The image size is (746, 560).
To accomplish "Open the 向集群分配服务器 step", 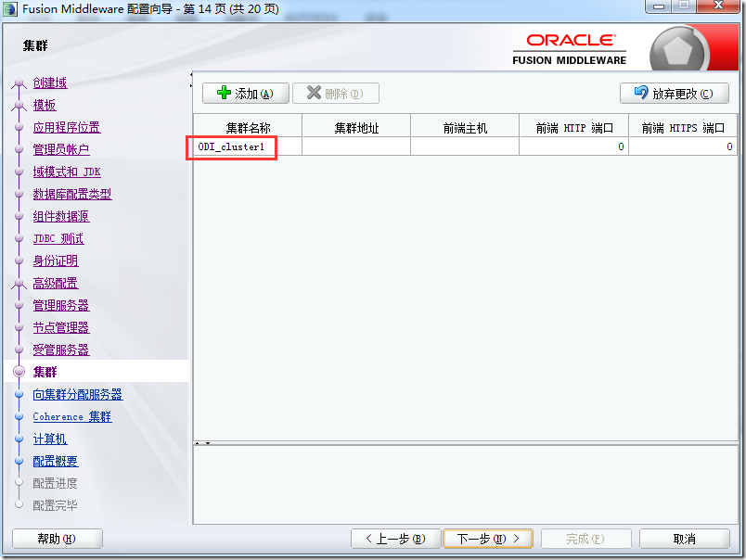I will point(78,395).
